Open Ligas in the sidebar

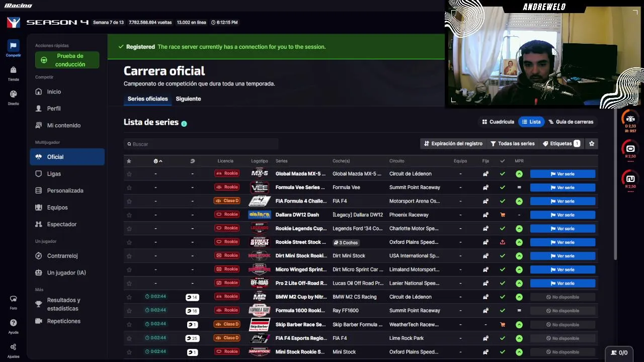(67, 174)
